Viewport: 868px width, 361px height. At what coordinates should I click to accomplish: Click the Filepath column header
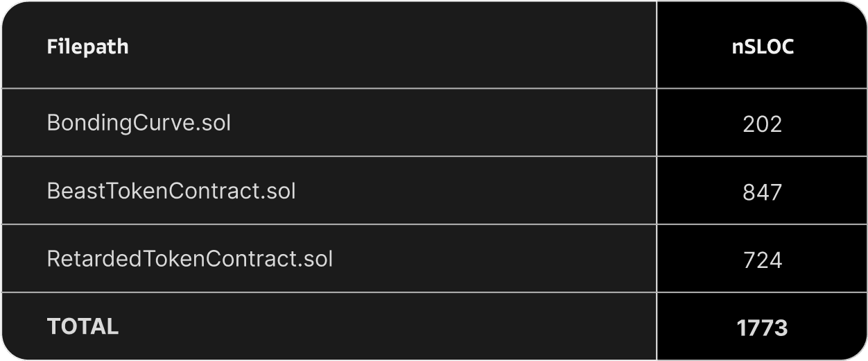click(x=87, y=47)
